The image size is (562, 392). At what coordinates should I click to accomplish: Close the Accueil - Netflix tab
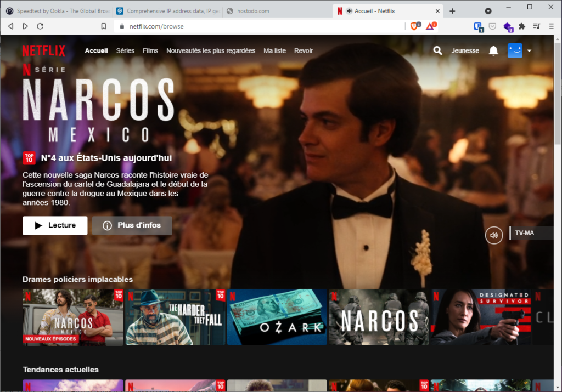(437, 11)
